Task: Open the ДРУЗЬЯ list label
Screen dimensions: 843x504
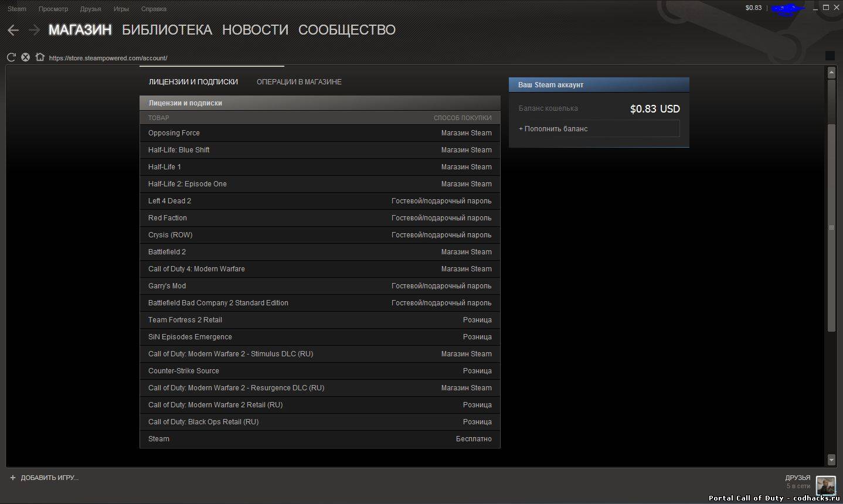Action: 798,478
